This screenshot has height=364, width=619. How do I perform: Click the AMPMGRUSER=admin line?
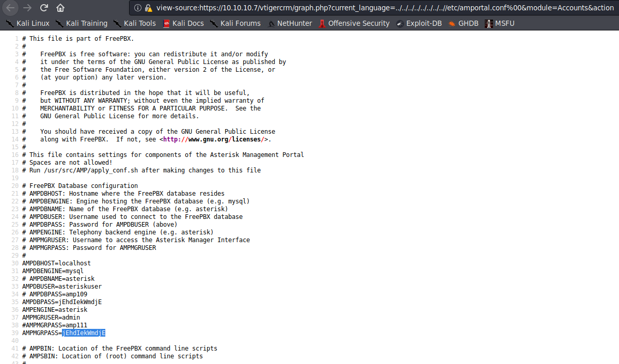[51, 318]
